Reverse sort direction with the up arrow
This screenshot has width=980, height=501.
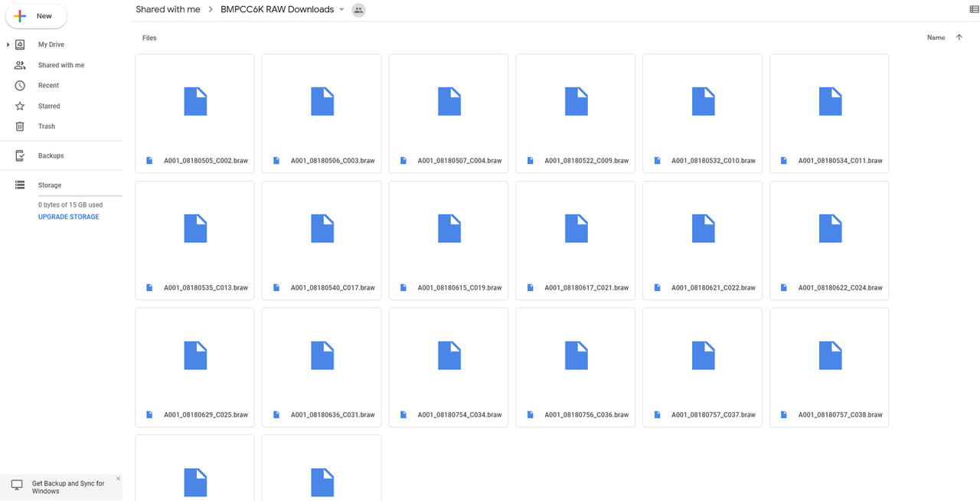(959, 38)
